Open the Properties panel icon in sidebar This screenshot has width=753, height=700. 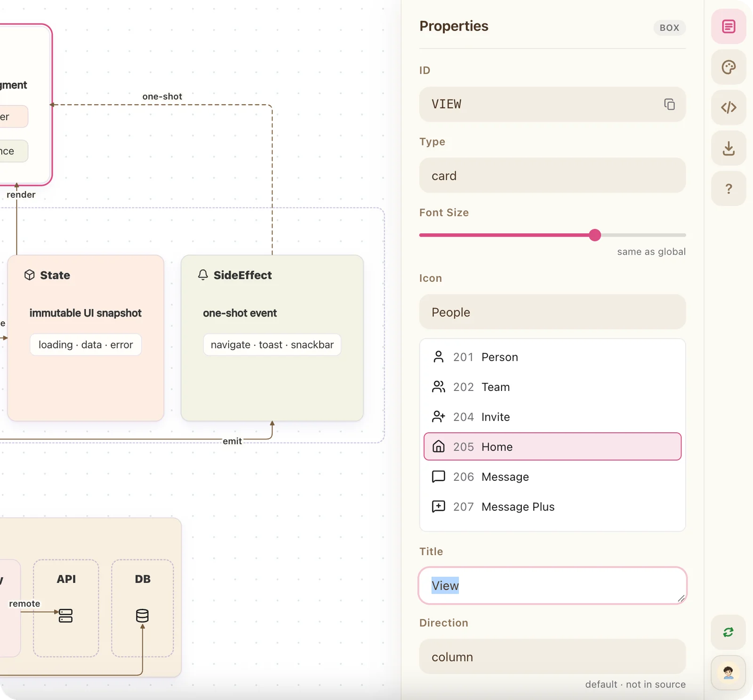[x=729, y=27]
